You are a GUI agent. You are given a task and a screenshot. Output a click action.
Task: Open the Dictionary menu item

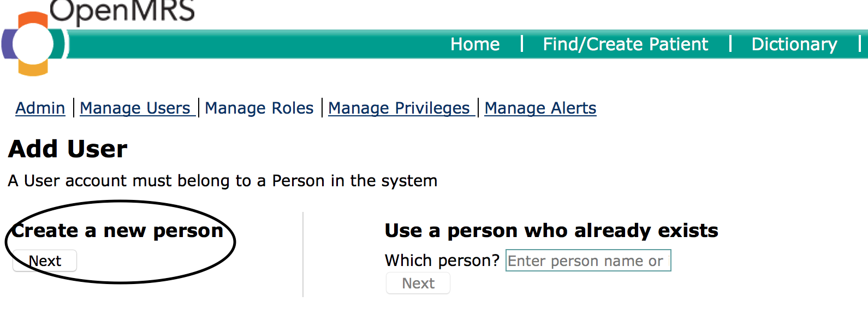pos(794,44)
